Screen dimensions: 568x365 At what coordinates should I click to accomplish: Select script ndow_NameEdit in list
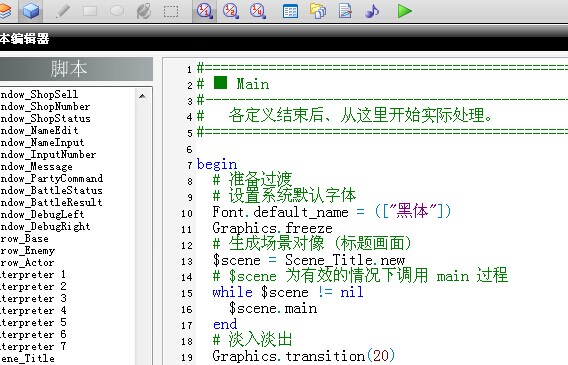pyautogui.click(x=39, y=130)
